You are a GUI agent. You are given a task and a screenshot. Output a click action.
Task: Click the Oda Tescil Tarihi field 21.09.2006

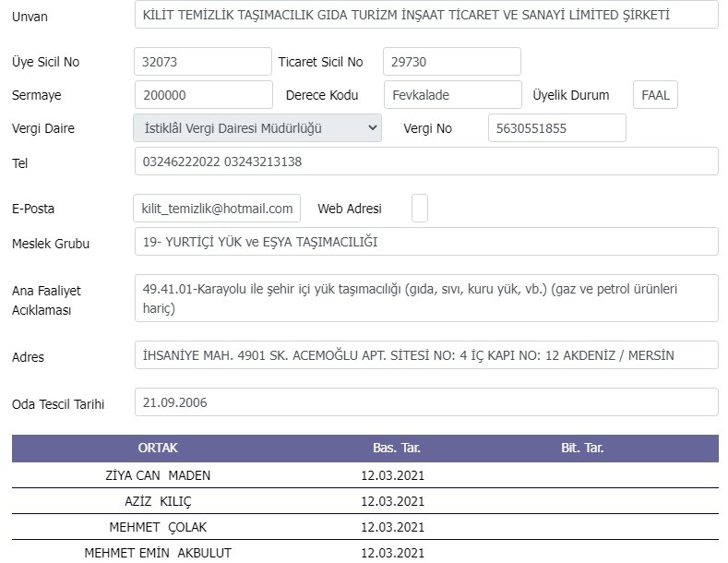pos(426,402)
